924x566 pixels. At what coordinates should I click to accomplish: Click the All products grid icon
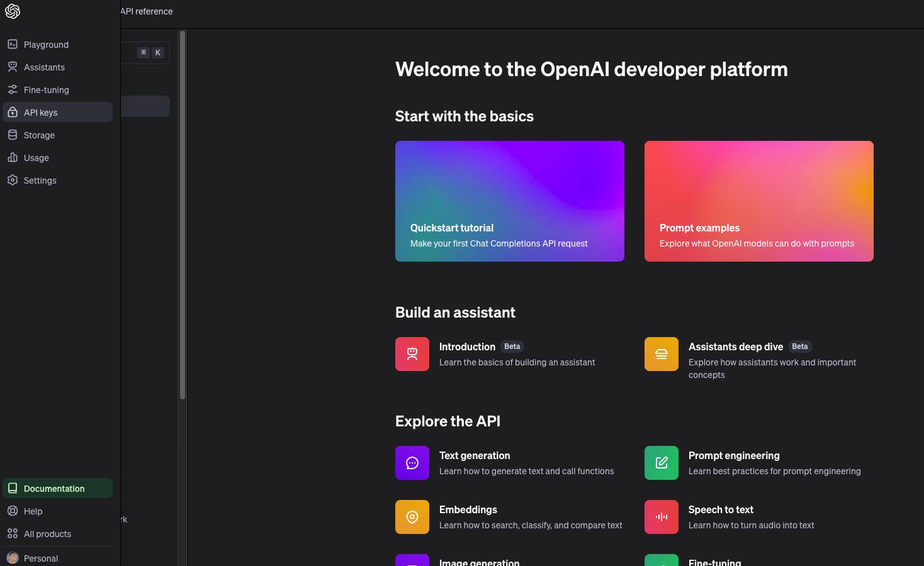click(x=13, y=533)
